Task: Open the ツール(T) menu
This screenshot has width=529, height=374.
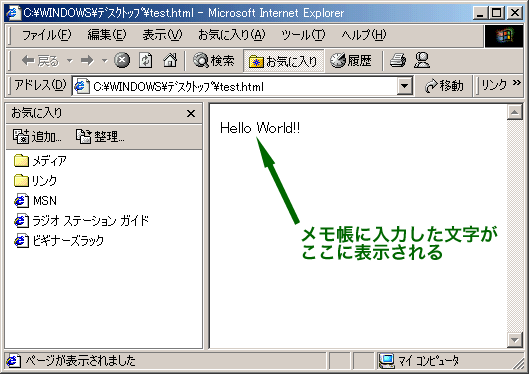Action: 303,35
